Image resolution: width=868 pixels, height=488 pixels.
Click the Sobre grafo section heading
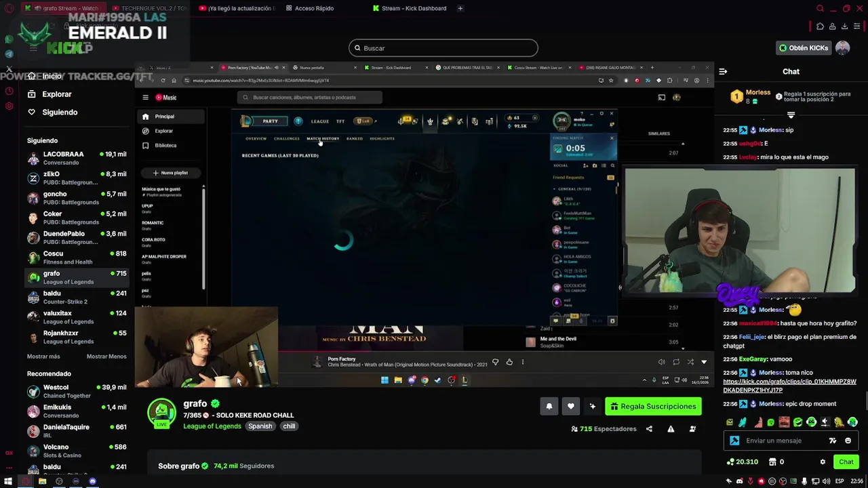point(183,466)
